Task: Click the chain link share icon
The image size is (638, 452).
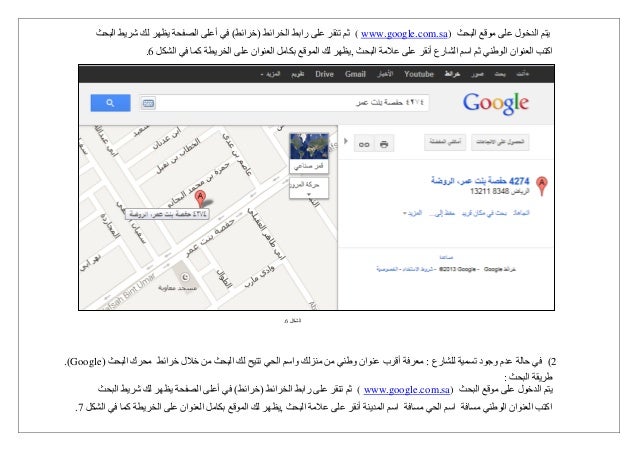Action: (x=364, y=144)
